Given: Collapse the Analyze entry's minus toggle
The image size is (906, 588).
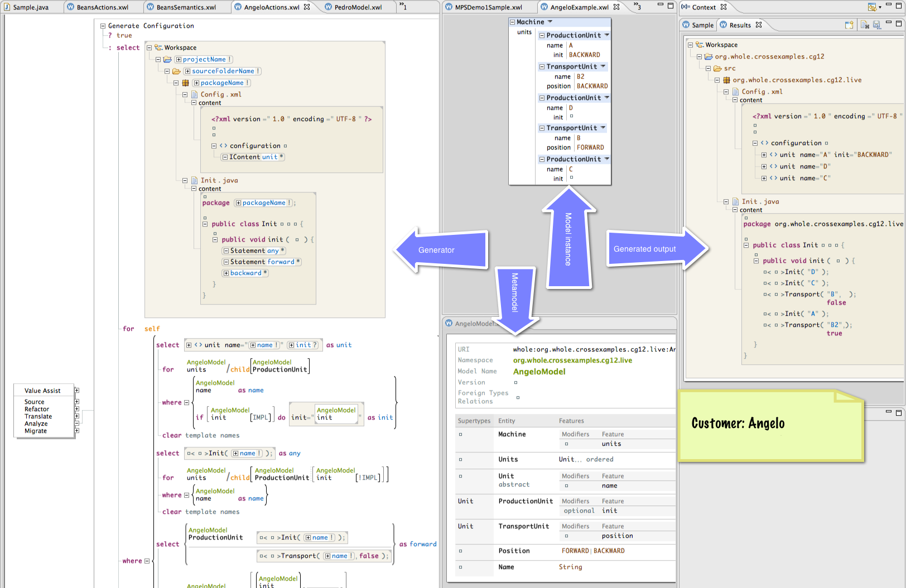Looking at the screenshot, I should [x=77, y=423].
